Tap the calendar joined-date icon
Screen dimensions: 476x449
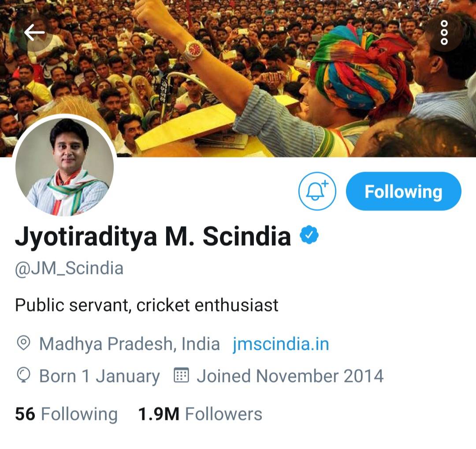click(x=181, y=375)
